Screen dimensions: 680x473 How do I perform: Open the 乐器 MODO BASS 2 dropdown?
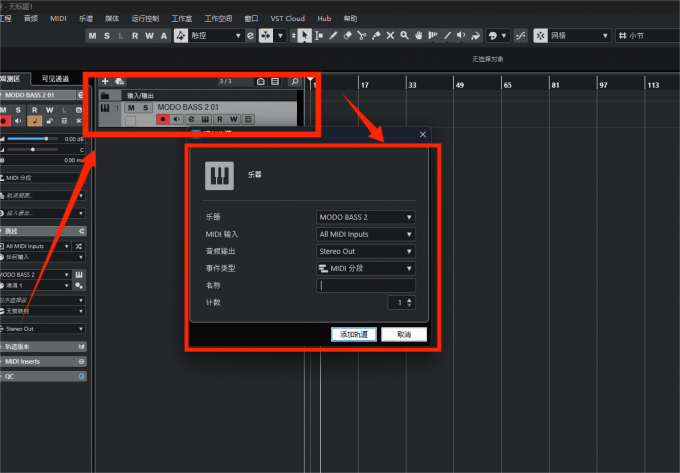[x=366, y=217]
